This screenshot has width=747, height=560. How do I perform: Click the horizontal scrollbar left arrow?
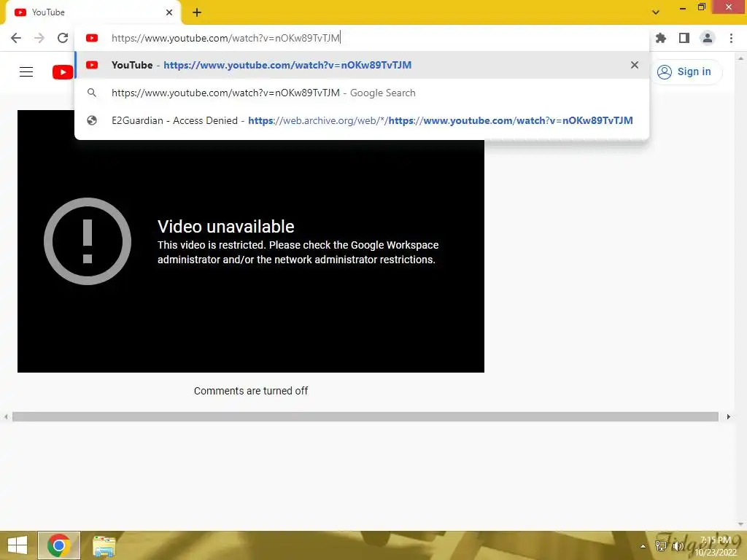coord(6,416)
